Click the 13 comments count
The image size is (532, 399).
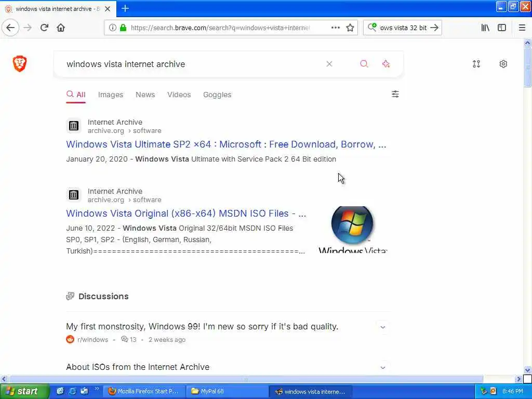(x=129, y=340)
